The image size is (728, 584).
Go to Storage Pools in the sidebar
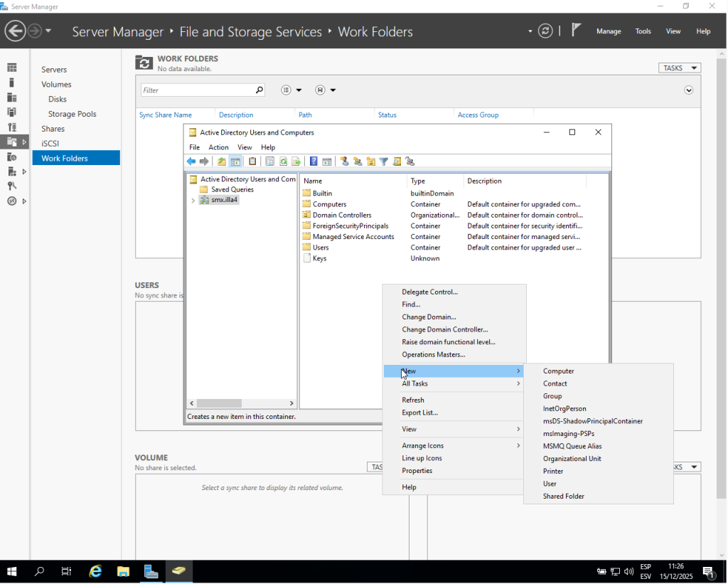click(x=72, y=114)
